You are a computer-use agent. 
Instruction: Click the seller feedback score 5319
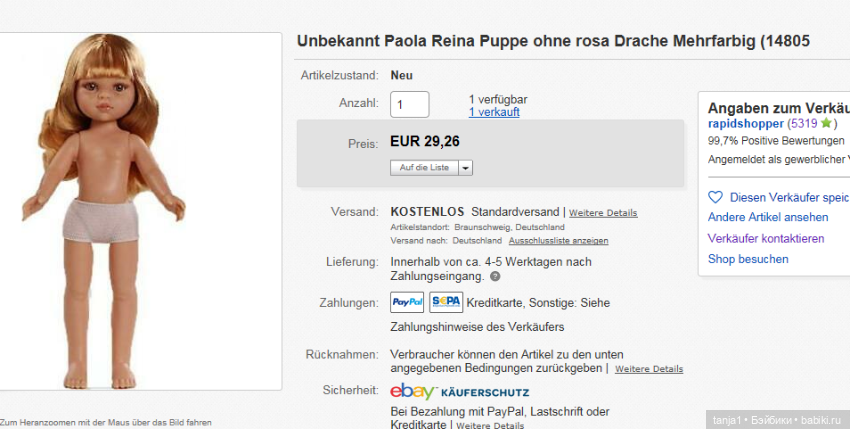(x=804, y=124)
